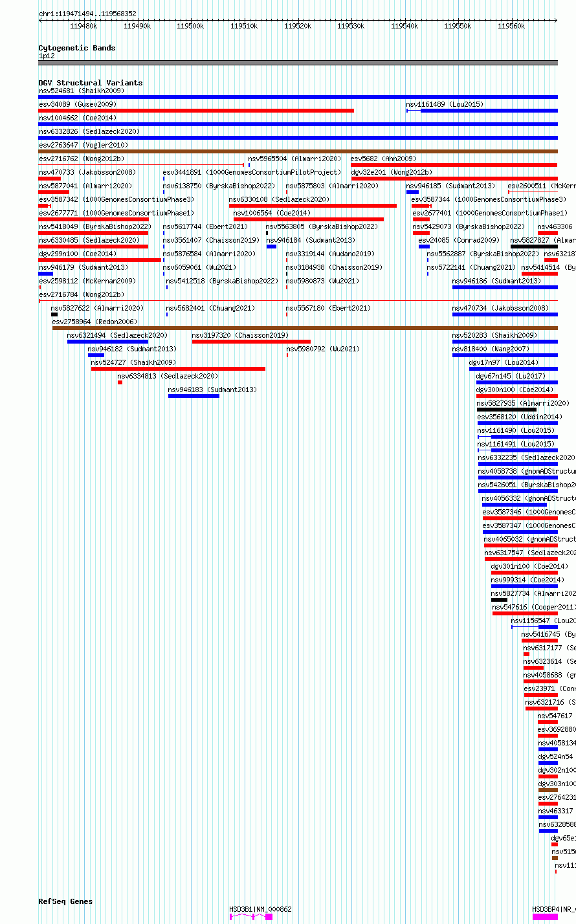Click the Cytogenetic Bands track title

pos(76,48)
